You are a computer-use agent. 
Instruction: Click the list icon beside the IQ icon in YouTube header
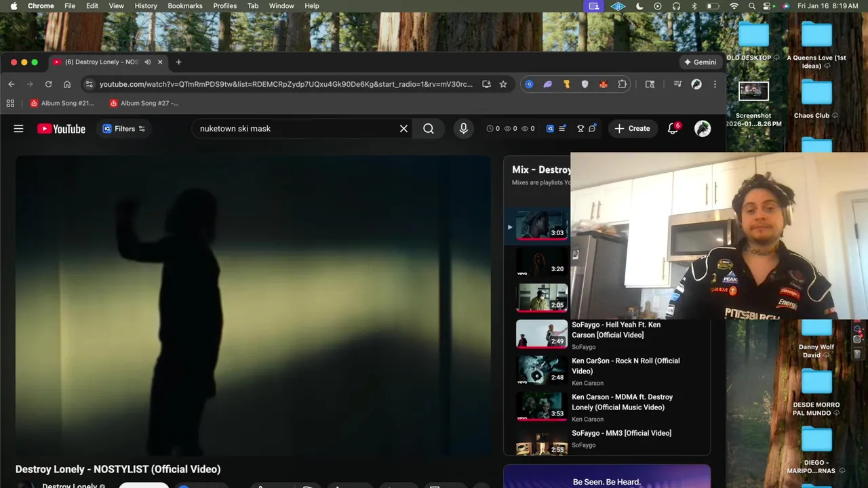pos(562,129)
